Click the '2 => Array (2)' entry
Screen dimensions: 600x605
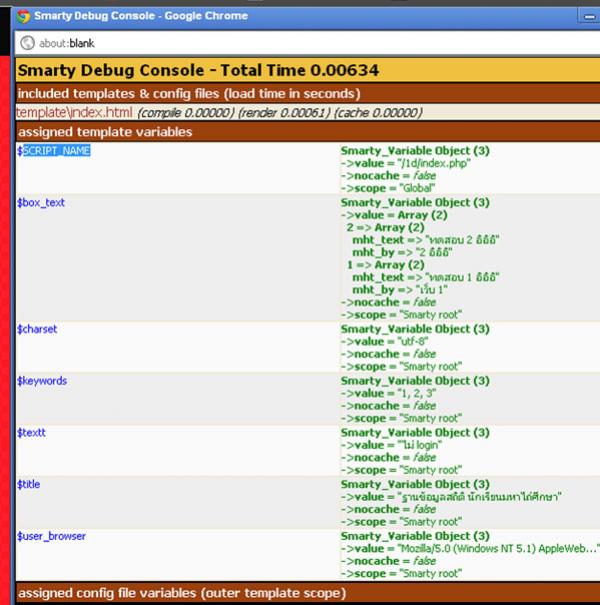(385, 227)
